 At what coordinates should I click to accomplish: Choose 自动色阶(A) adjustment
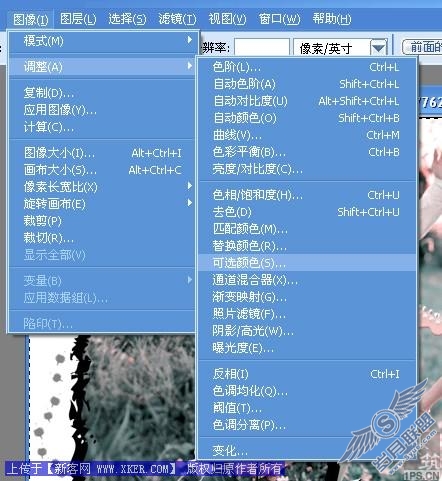click(307, 84)
